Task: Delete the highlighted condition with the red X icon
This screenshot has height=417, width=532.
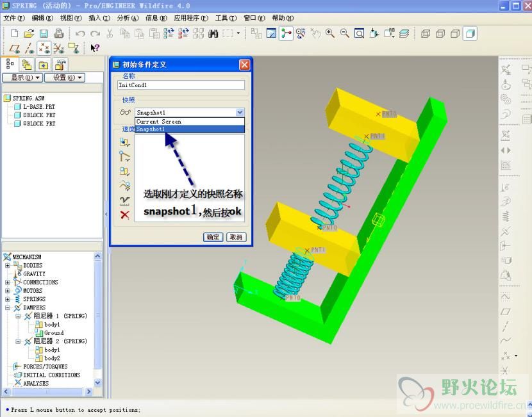Action: tap(125, 215)
